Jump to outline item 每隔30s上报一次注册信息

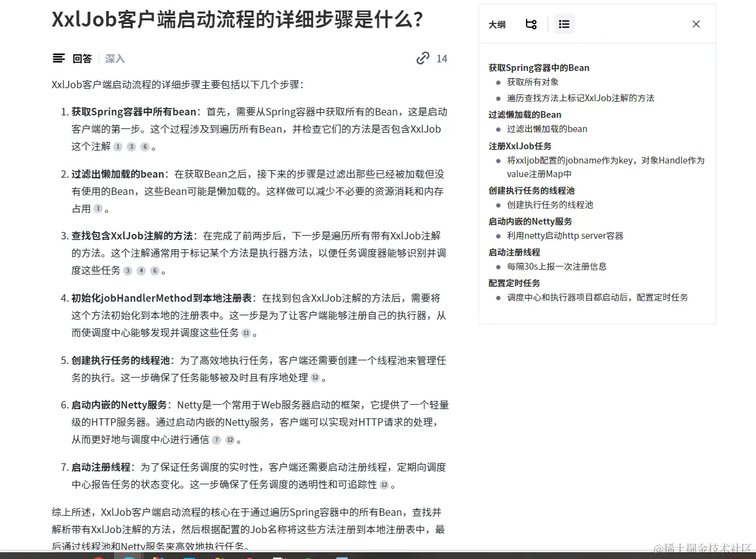(x=557, y=267)
